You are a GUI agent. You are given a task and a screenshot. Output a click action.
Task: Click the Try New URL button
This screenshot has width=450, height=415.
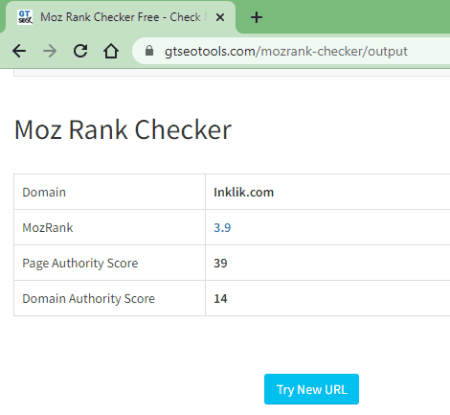point(311,389)
